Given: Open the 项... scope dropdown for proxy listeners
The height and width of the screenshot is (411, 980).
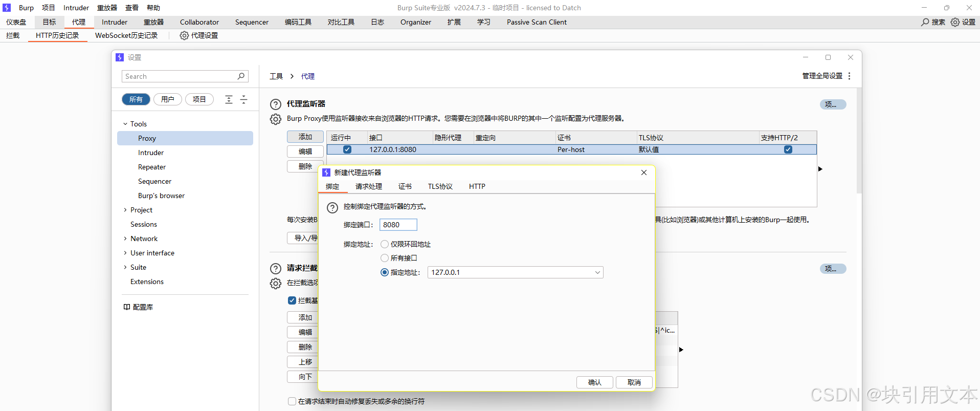Looking at the screenshot, I should coord(833,104).
